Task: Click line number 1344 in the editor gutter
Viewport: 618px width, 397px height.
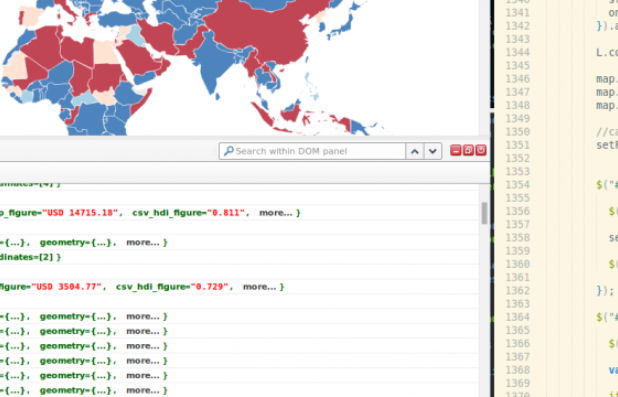Action: [x=517, y=52]
